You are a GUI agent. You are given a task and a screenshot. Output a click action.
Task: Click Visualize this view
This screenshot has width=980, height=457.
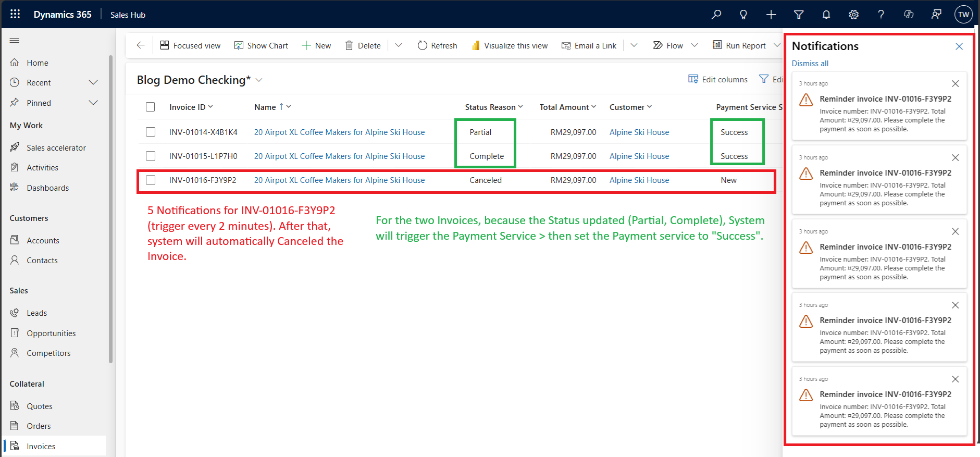[509, 45]
